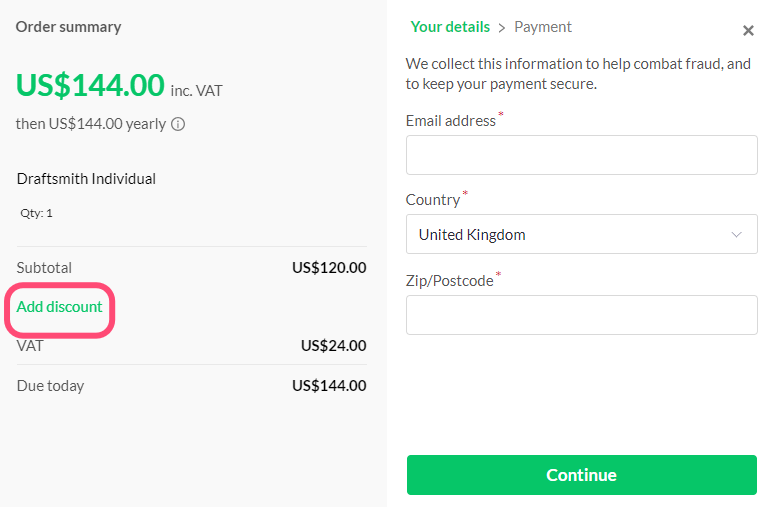Click the info icon beside yearly price
Image resolution: width=771 pixels, height=507 pixels.
[178, 125]
